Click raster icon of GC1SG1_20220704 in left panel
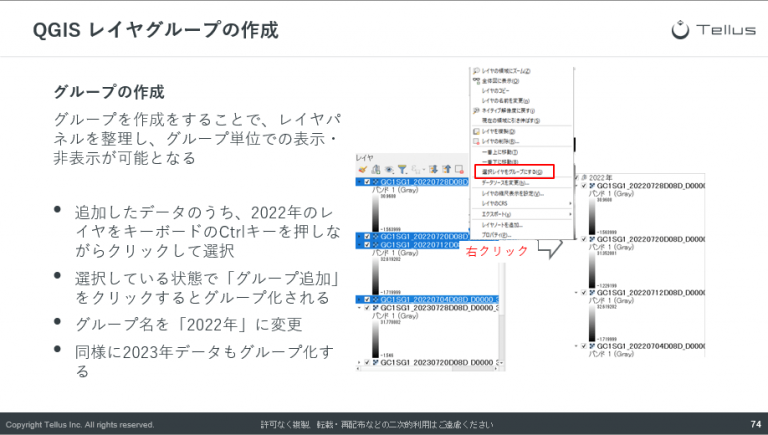 [x=376, y=299]
